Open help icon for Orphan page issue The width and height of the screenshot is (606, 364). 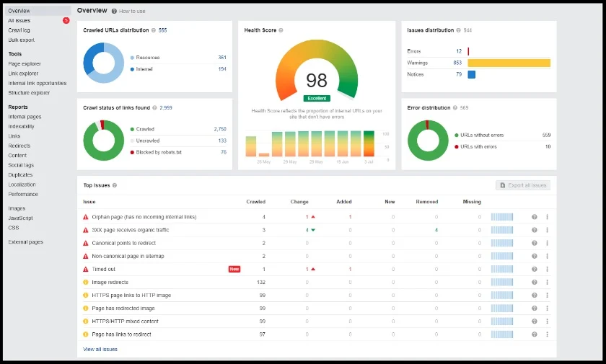pos(534,217)
